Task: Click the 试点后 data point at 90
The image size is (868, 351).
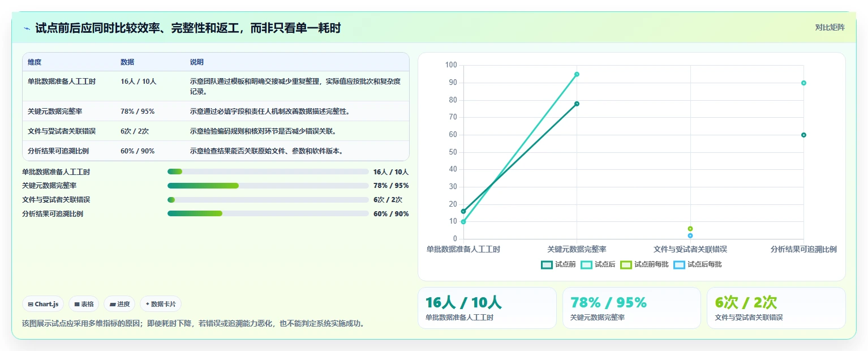Action: (803, 83)
